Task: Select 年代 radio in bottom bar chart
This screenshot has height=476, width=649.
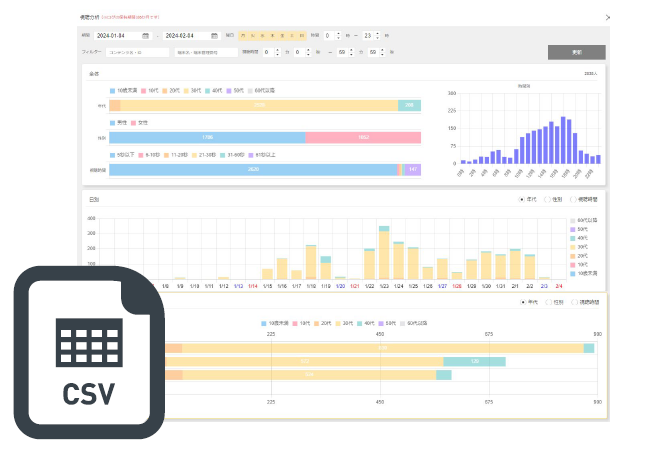Action: (x=522, y=303)
